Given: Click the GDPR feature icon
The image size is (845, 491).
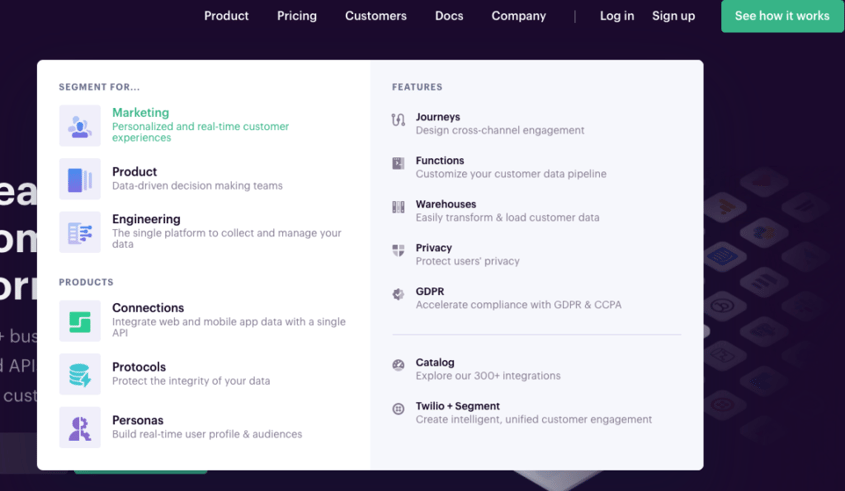Looking at the screenshot, I should point(398,294).
